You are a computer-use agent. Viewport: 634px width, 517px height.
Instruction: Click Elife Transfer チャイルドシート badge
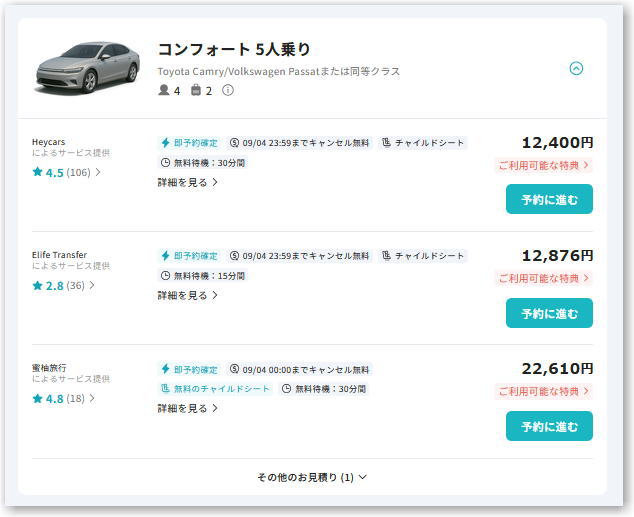coord(423,256)
